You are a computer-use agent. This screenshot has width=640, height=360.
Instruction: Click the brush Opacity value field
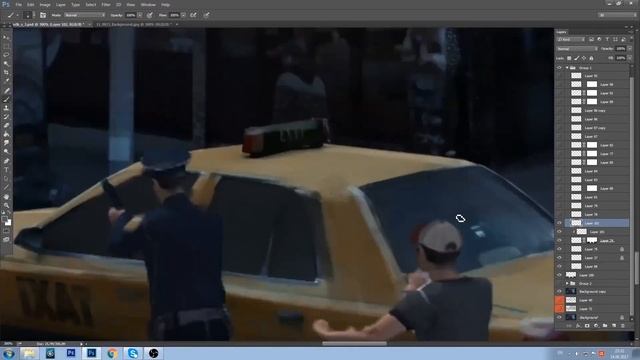(130, 15)
